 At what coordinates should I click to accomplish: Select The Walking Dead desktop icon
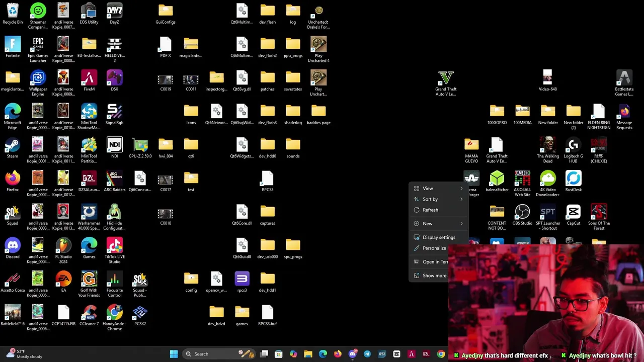(547, 150)
